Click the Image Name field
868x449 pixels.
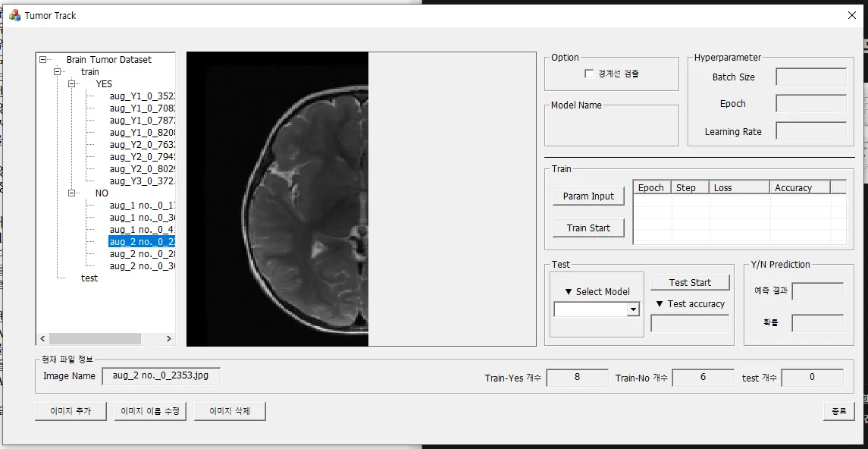click(x=161, y=376)
